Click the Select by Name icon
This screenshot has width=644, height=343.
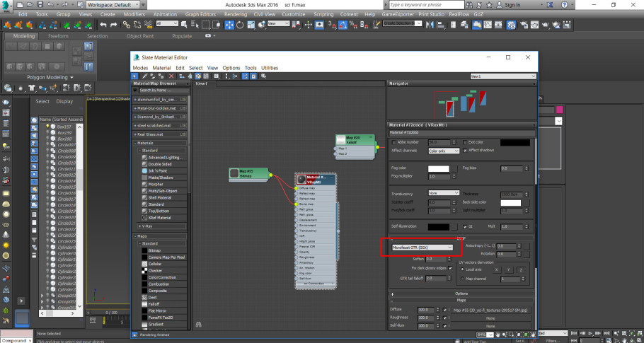tap(195, 25)
